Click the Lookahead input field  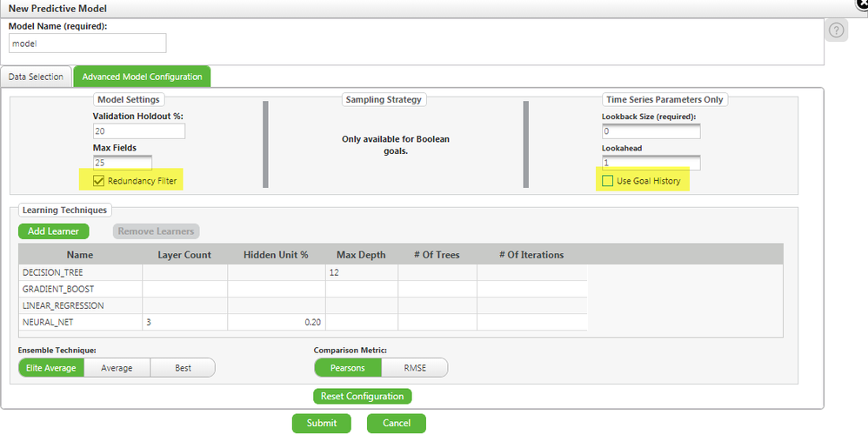(x=651, y=163)
